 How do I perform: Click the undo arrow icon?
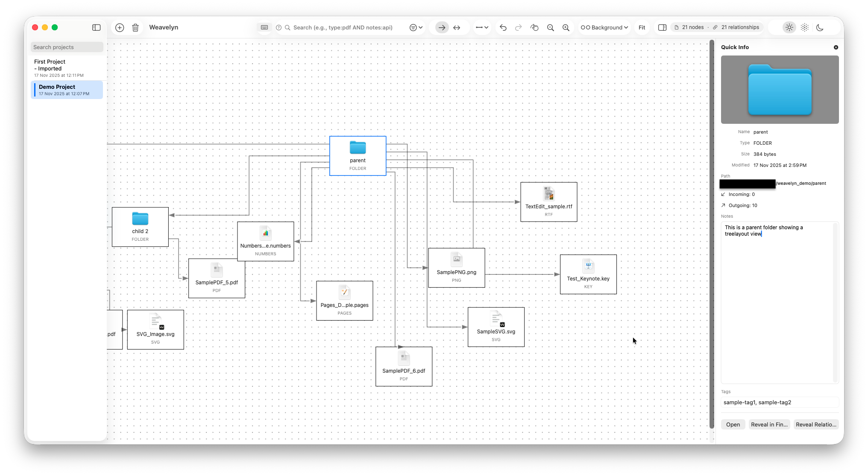[x=503, y=27]
